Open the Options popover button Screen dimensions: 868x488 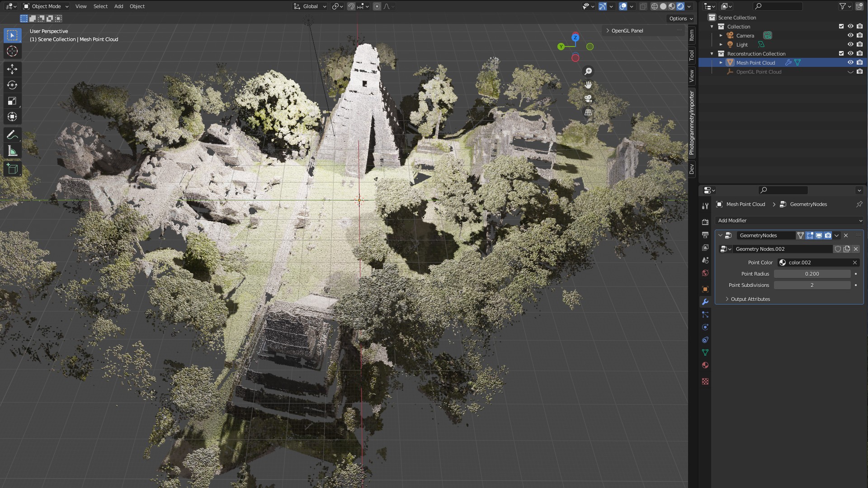[680, 19]
